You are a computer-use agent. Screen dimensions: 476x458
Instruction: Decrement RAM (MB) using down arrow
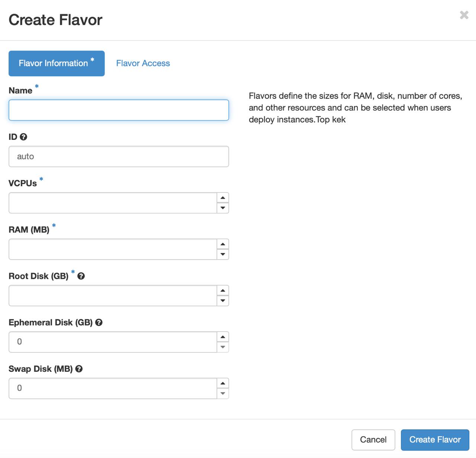click(x=222, y=254)
